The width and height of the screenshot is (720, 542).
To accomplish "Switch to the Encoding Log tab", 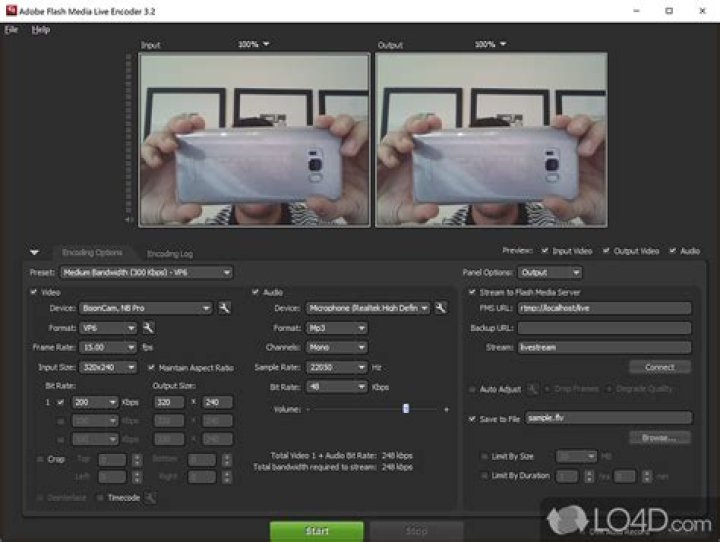I will tap(169, 254).
